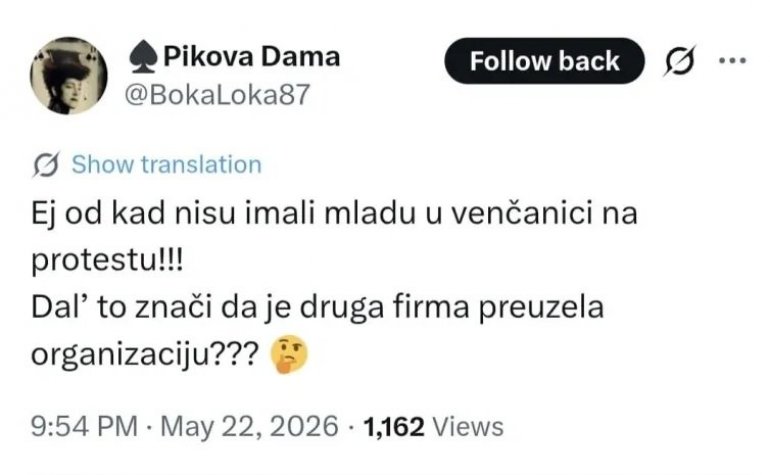Open the Pikova Dama display name

[251, 56]
